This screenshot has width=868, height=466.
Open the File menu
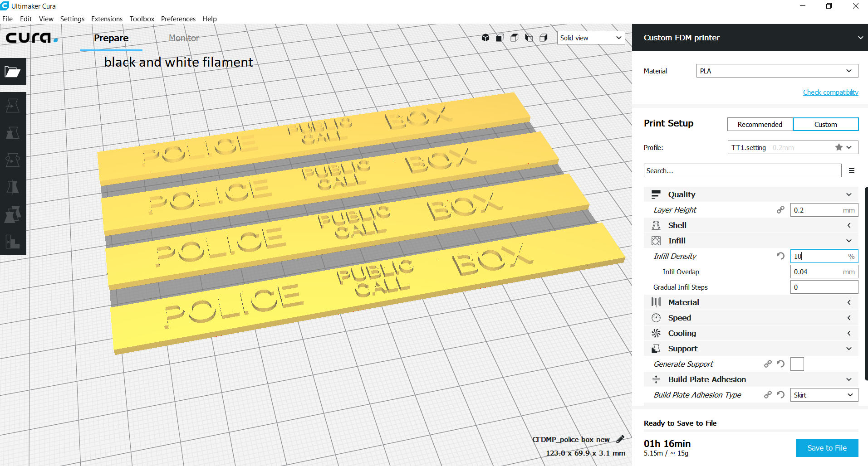8,19
